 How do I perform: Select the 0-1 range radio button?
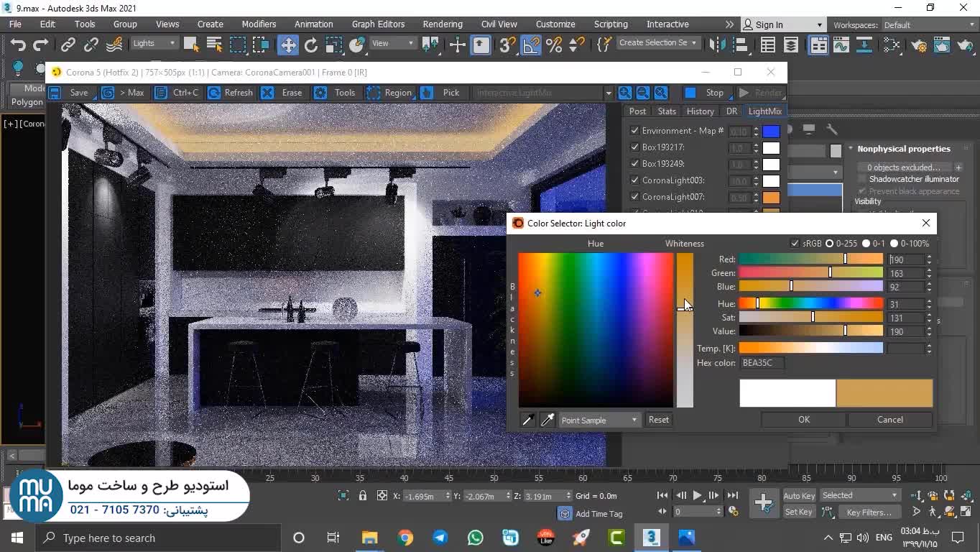tap(866, 244)
